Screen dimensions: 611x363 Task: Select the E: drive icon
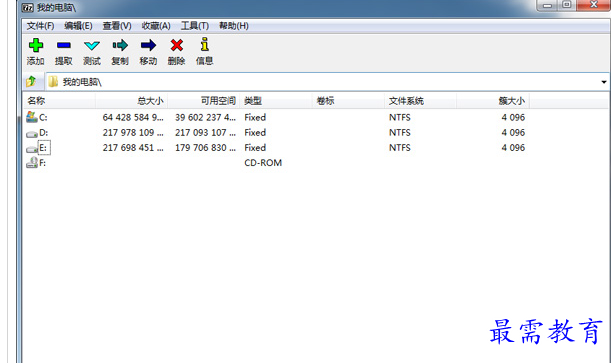click(32, 149)
